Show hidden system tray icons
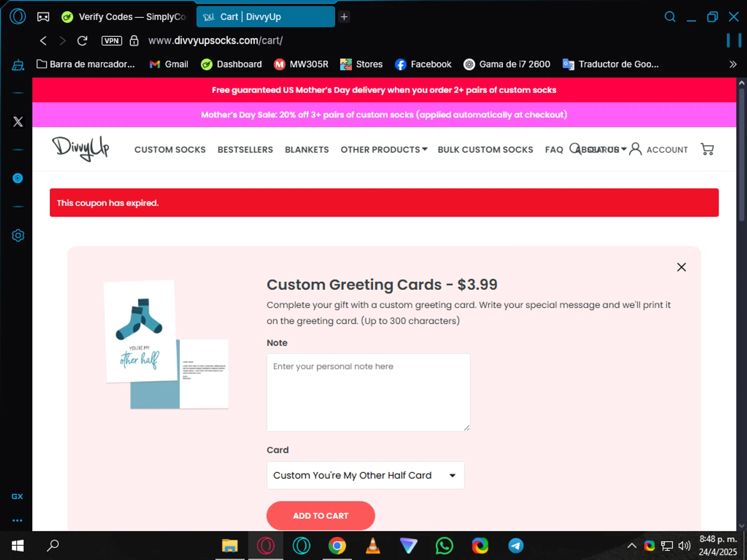This screenshot has width=747, height=560. (631, 546)
